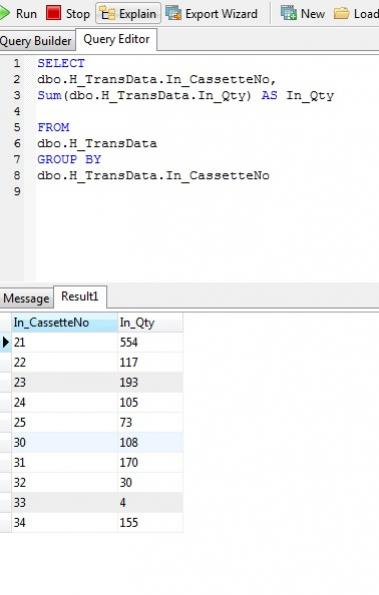Select the cell with cassette number 33

click(64, 503)
